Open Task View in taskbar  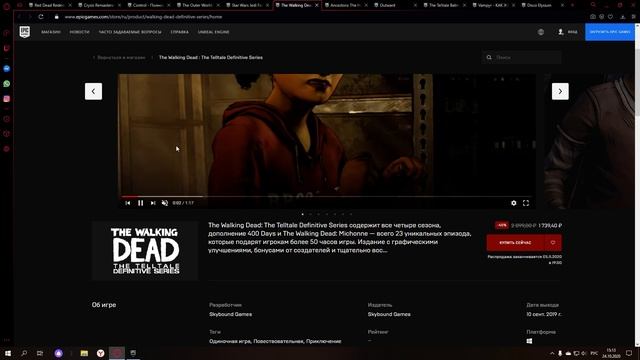coord(40,353)
